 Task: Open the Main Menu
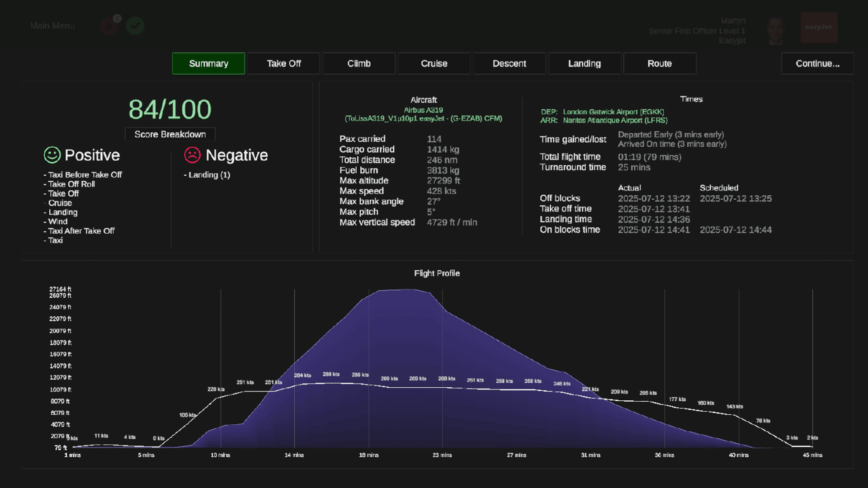[x=52, y=26]
